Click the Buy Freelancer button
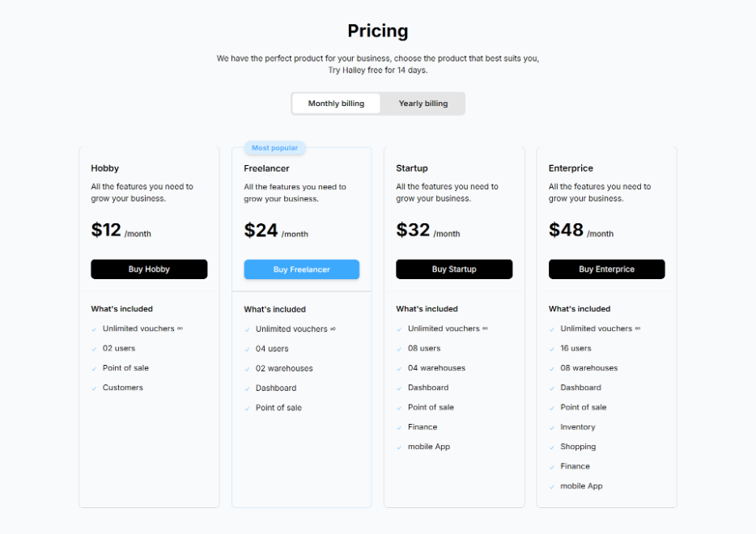 pyautogui.click(x=301, y=269)
